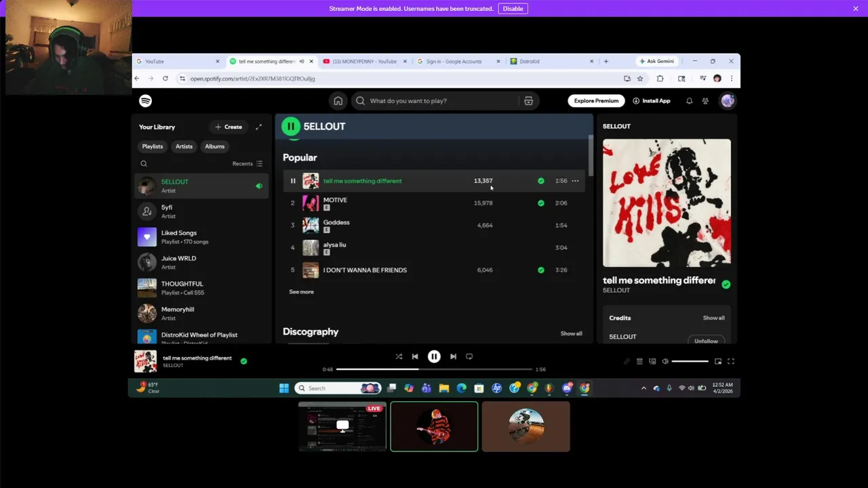Screen dimensions: 868x488
Task: Filter library by Playlists chip
Action: coord(153,146)
